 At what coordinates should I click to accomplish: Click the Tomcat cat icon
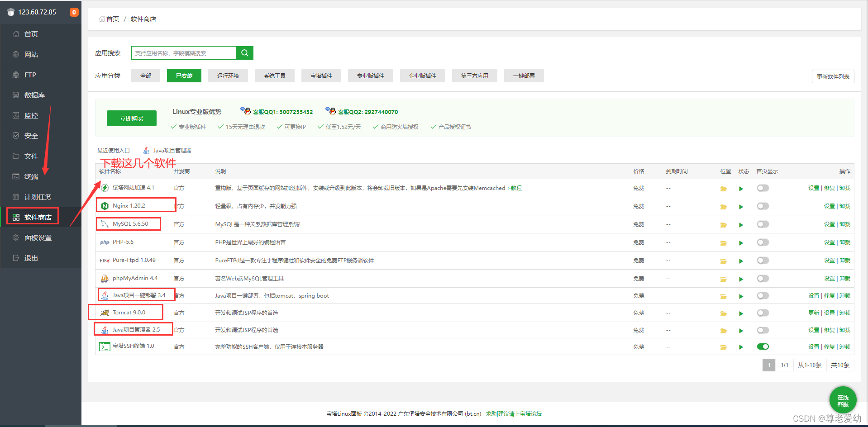(x=105, y=313)
